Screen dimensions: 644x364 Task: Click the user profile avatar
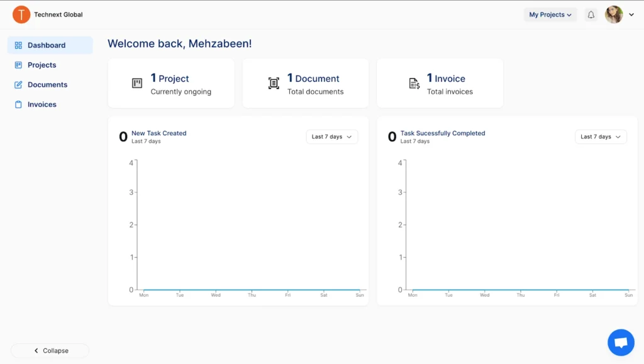[x=613, y=14]
